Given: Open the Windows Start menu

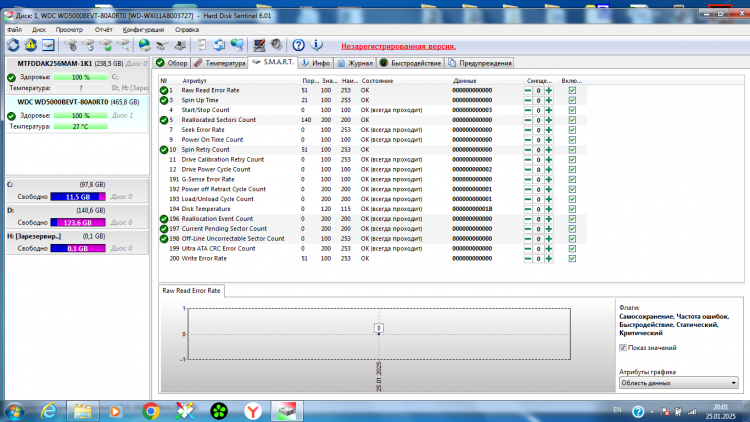Looking at the screenshot, I should 14,411.
